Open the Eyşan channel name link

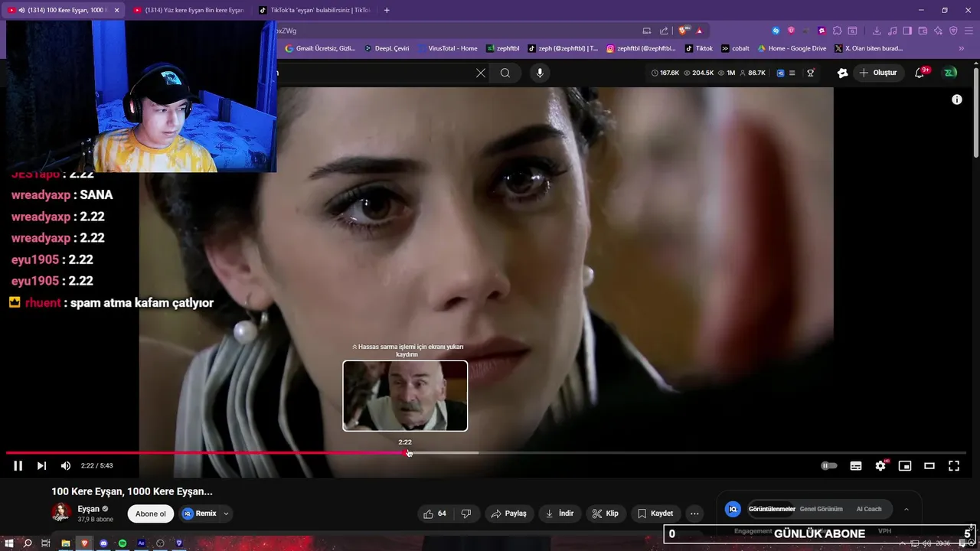click(x=89, y=509)
